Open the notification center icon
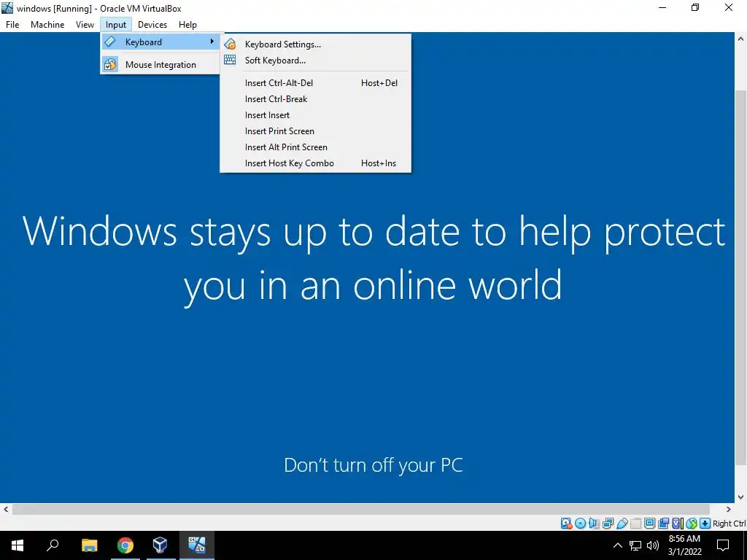Viewport: 747px width, 560px height. 723,545
